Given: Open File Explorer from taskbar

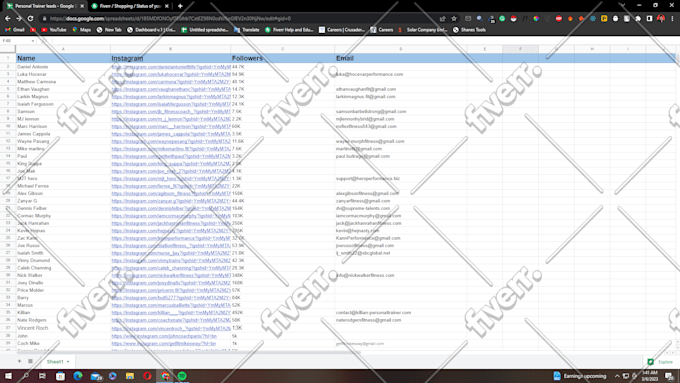Looking at the screenshot, I should [x=130, y=376].
